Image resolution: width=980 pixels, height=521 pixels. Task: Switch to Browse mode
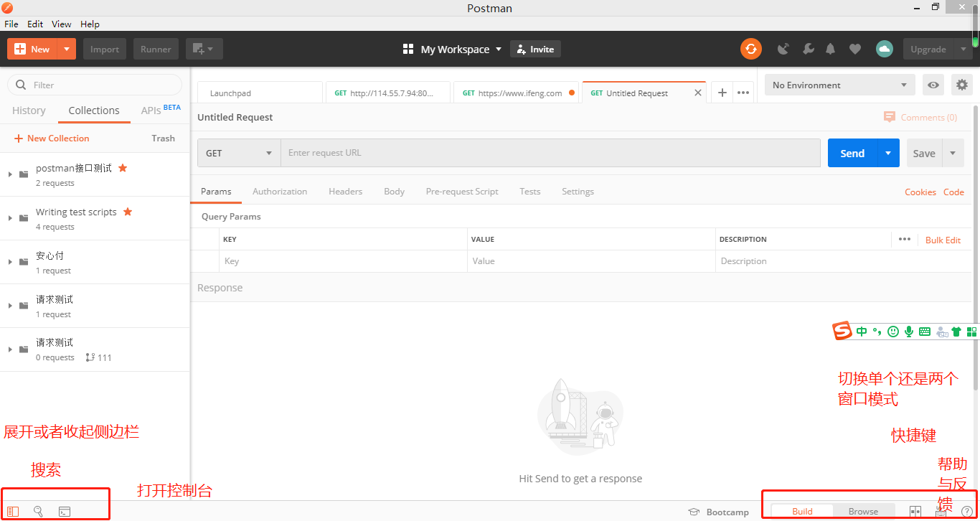point(863,511)
